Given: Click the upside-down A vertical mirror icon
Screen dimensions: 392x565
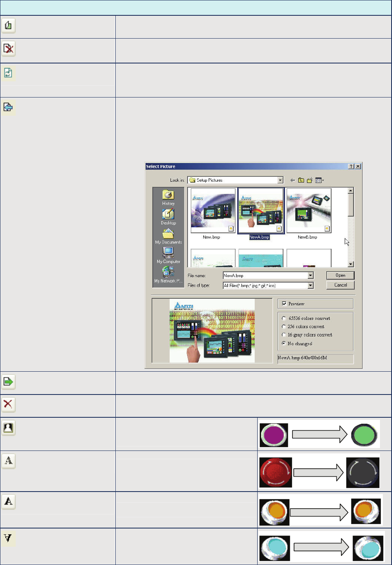Looking at the screenshot, I should point(8,539).
